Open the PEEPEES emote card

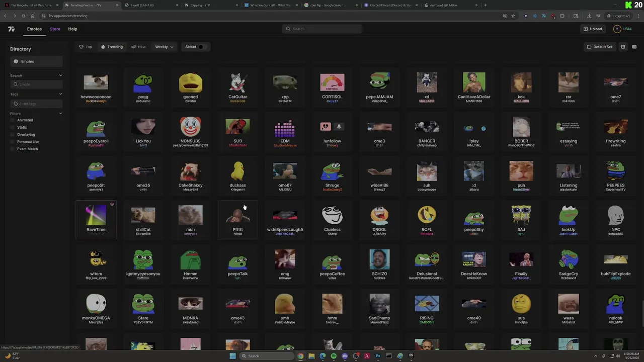coord(615,175)
